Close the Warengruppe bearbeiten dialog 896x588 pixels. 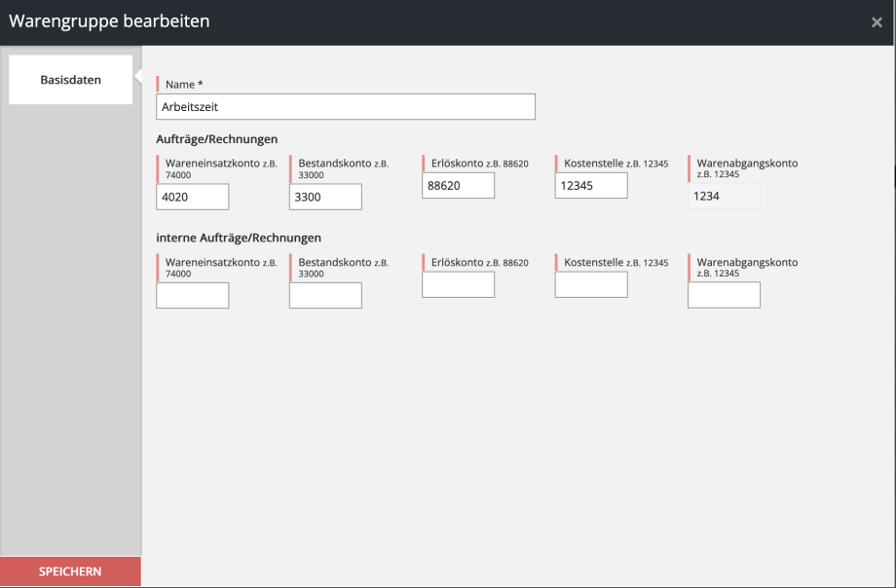pos(877,22)
